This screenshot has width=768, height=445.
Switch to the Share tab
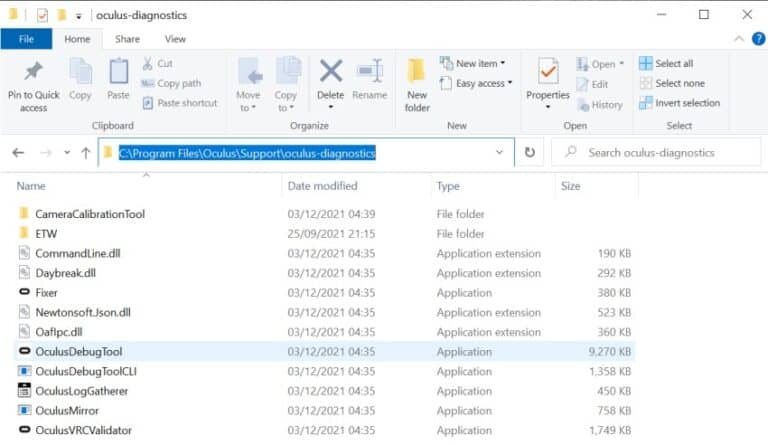(x=127, y=39)
